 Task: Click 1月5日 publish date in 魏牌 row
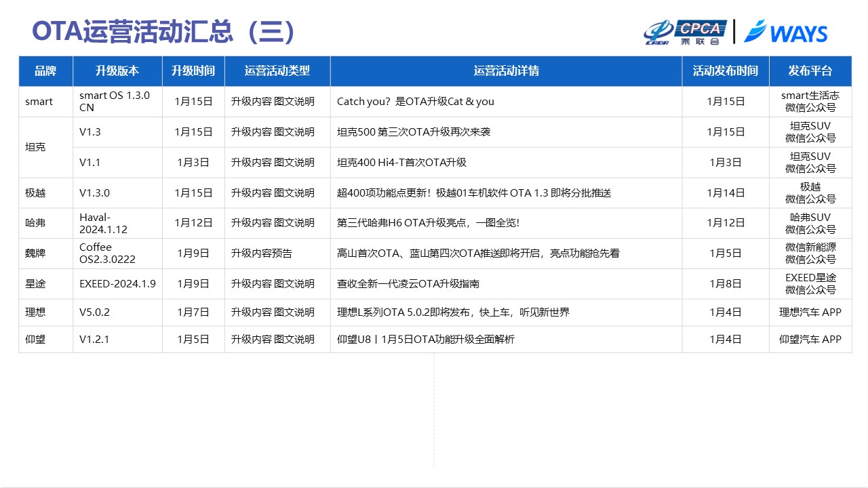pyautogui.click(x=726, y=253)
